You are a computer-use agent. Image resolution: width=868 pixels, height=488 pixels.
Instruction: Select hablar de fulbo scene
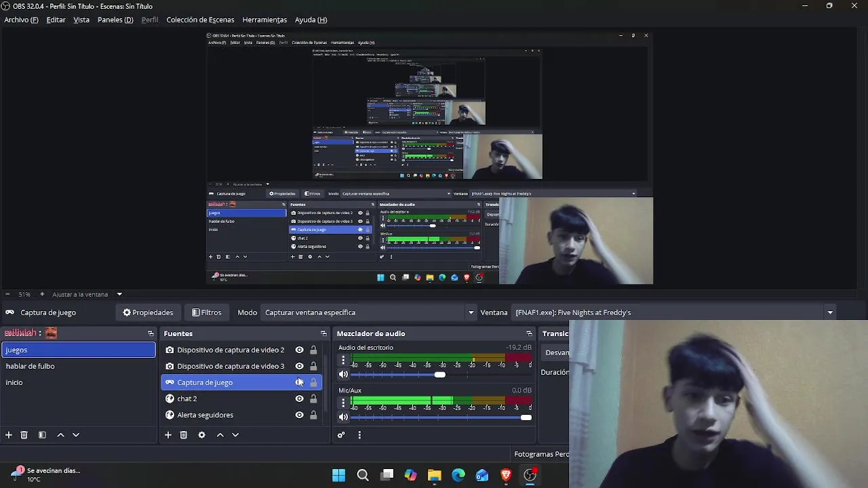[79, 366]
